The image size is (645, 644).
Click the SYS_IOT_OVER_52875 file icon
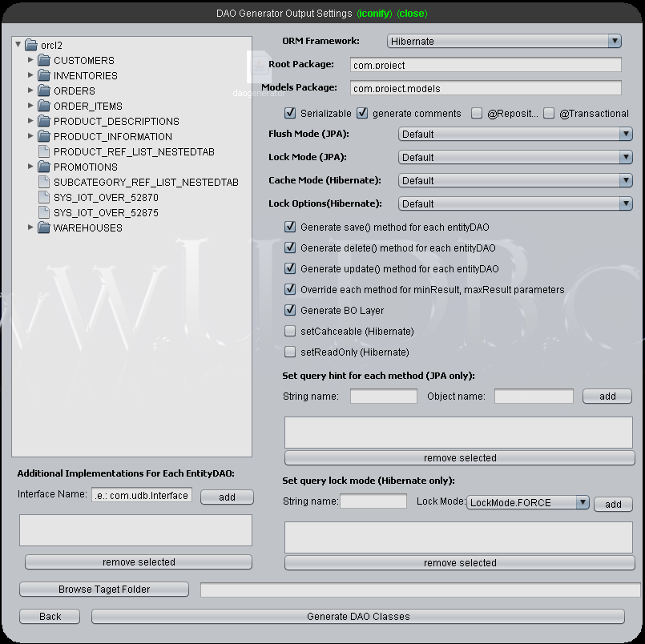point(43,212)
